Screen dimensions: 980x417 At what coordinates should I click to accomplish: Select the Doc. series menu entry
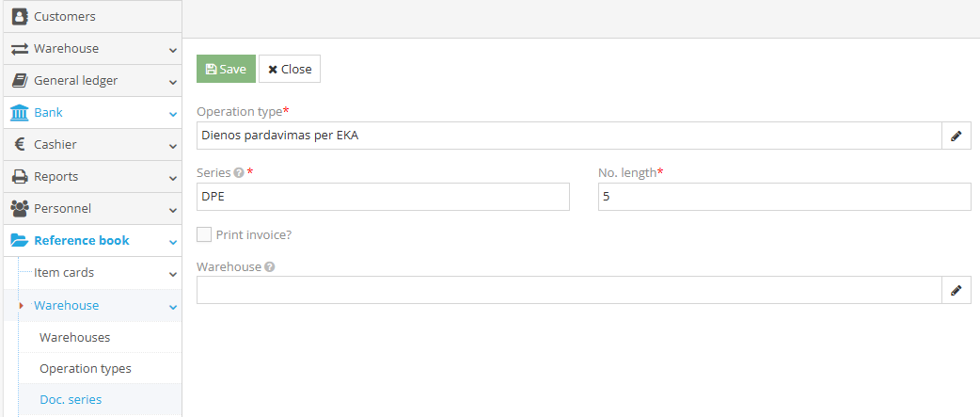[71, 399]
